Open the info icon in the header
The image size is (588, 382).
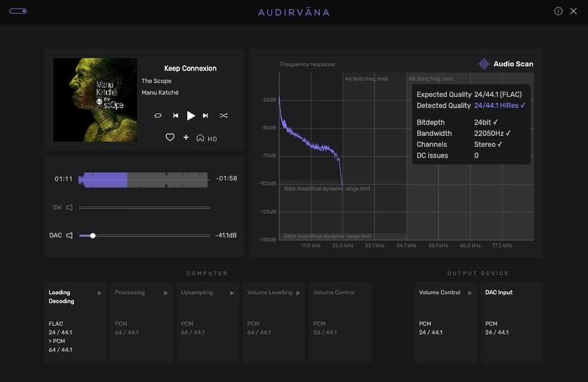point(558,11)
